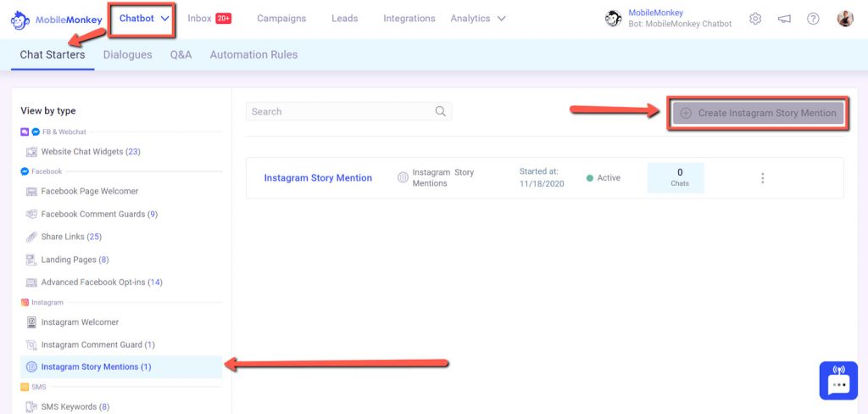Select Instagram Comment Guard (1)
The image size is (868, 414).
point(98,344)
